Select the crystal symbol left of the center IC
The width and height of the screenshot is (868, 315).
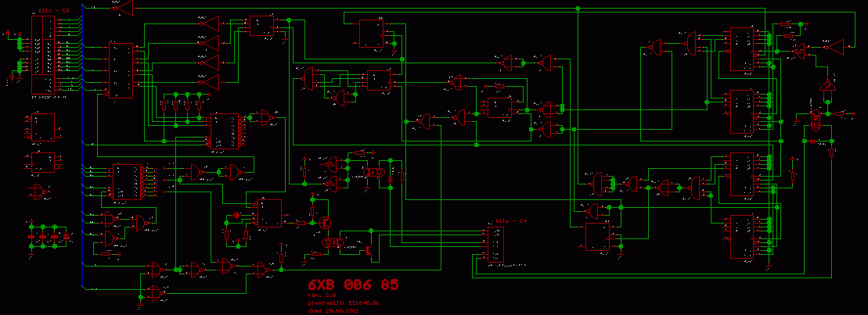[236, 216]
